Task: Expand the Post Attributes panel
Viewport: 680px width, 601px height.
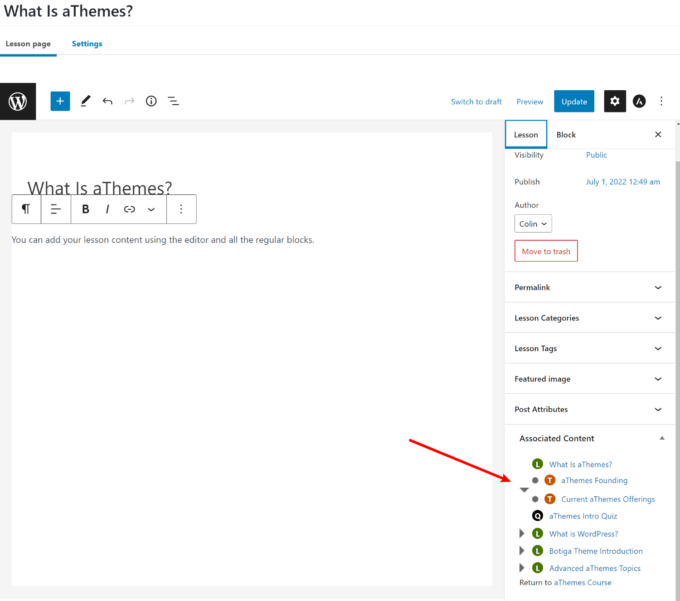Action: click(x=589, y=409)
